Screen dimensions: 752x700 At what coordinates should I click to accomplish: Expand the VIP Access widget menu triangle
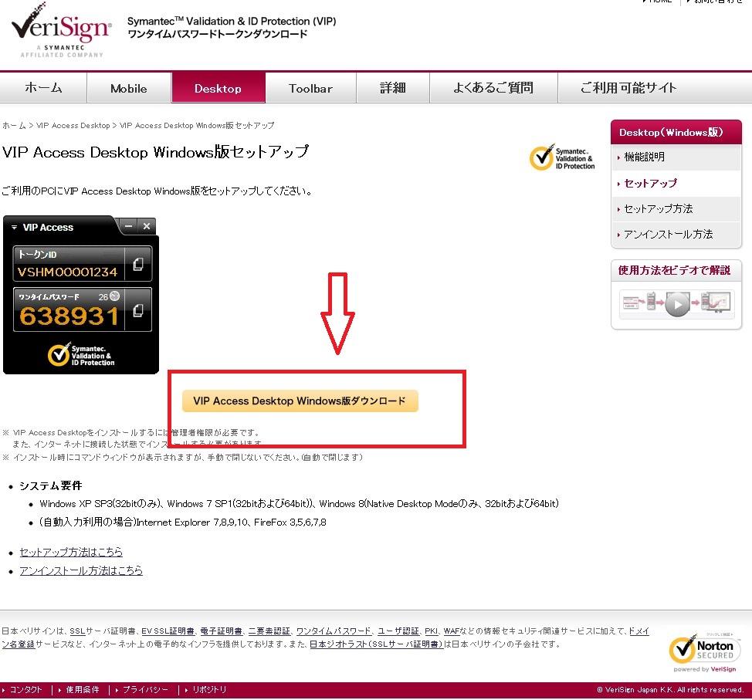[x=15, y=227]
